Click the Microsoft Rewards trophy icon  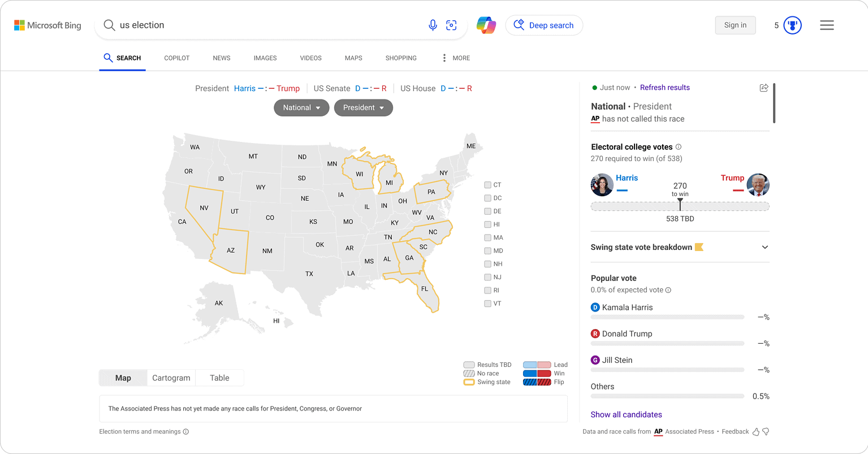coord(791,25)
